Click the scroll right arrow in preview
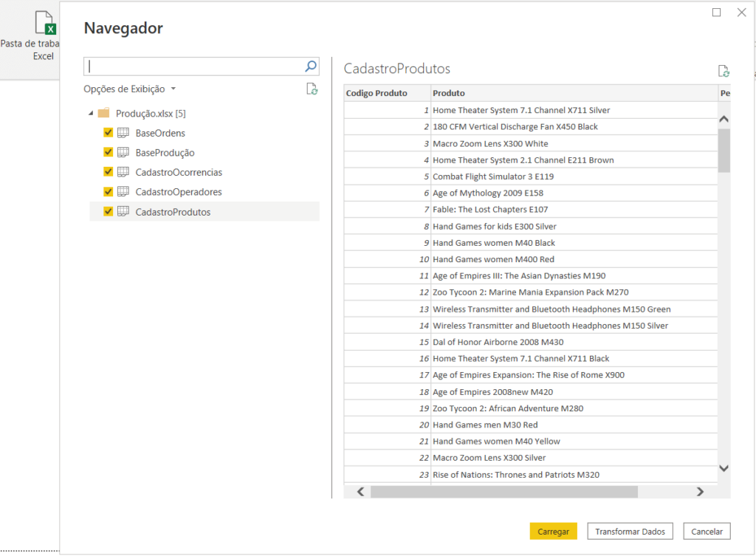Viewport: 756px width, 556px height. [700, 492]
